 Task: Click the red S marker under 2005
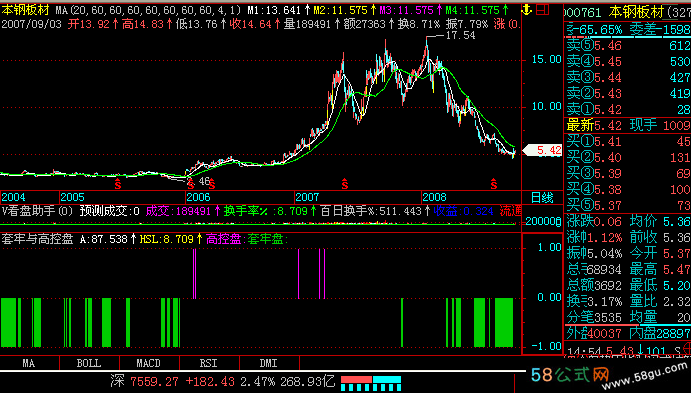tap(118, 184)
